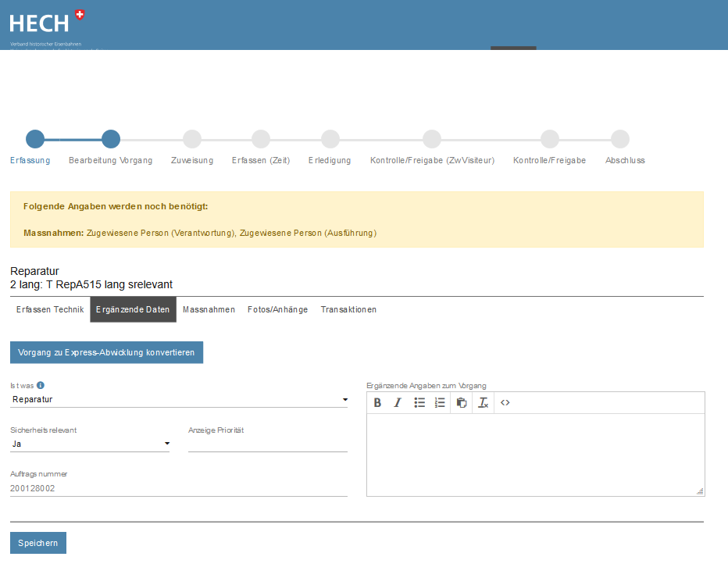The width and height of the screenshot is (728, 571).
Task: Insert a bulleted list in editor
Action: [x=419, y=403]
